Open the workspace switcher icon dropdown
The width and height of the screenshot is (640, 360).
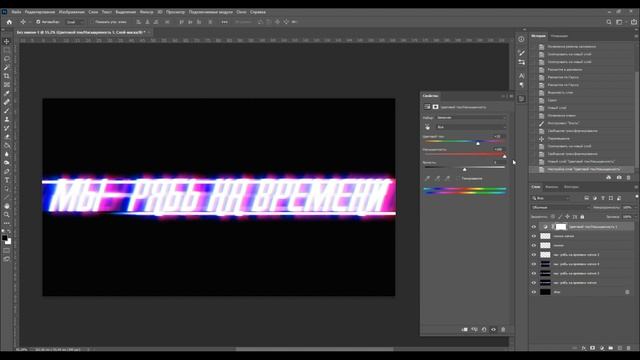(x=620, y=22)
